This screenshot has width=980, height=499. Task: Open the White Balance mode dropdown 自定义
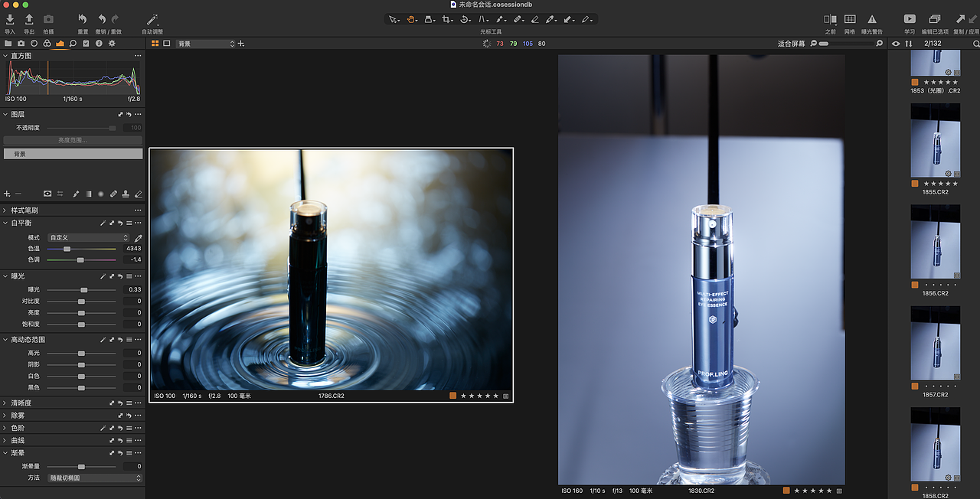(89, 238)
